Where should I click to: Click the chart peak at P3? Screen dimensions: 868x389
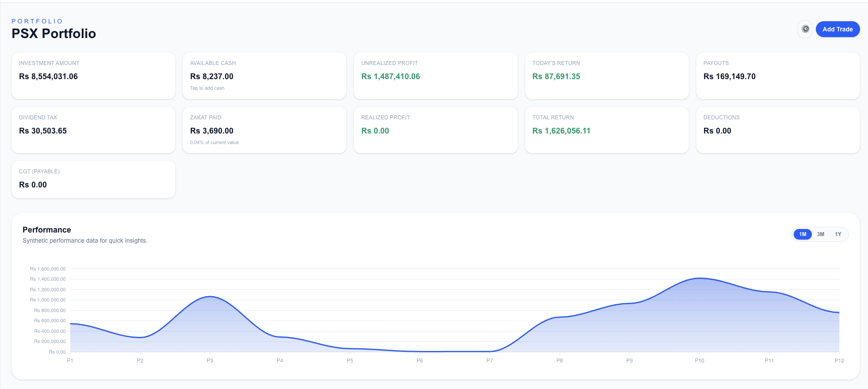click(x=210, y=297)
